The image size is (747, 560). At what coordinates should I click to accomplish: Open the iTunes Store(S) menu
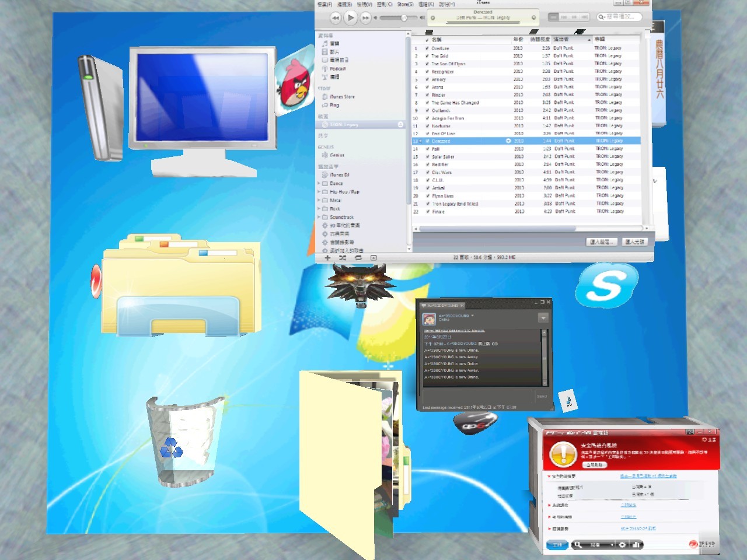point(406,4)
